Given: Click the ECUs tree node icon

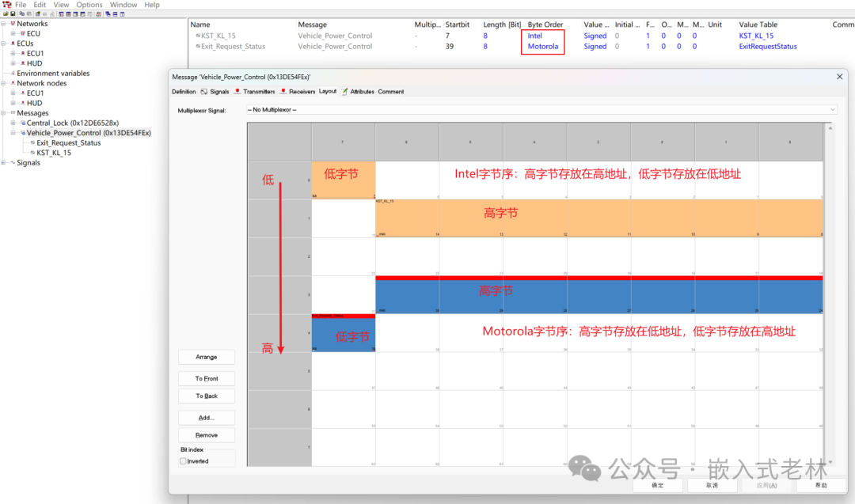Looking at the screenshot, I should point(13,43).
